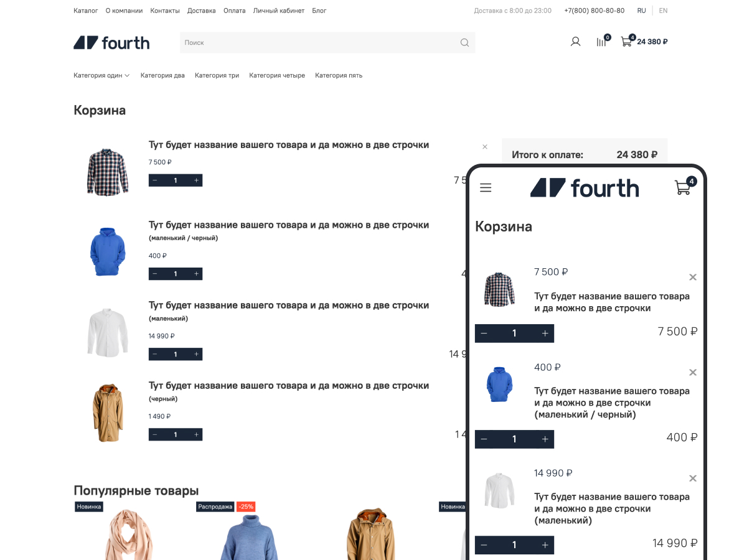This screenshot has width=747, height=560.
Task: Open the Оплата link
Action: tap(235, 11)
